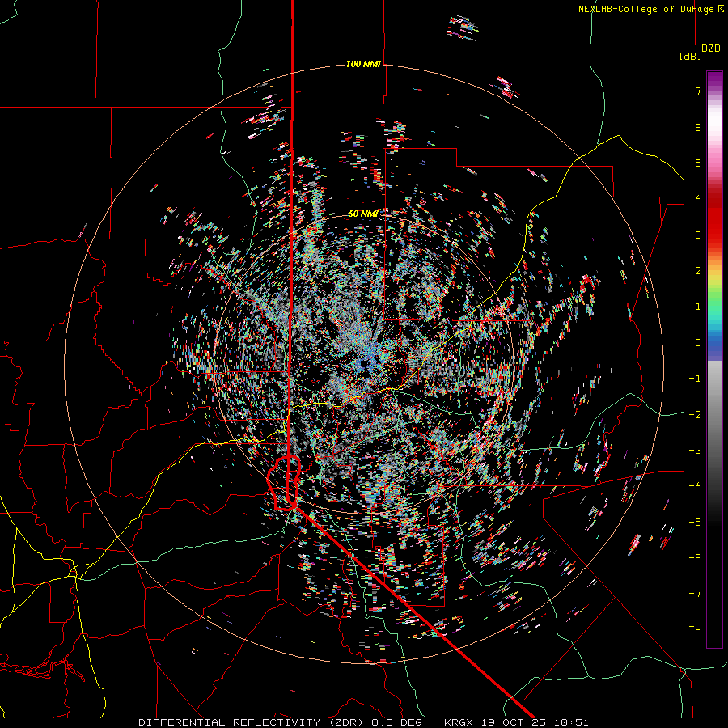Click the 10:51 timestamp in caption
Viewport: 728px width, 728px height.
tap(573, 722)
